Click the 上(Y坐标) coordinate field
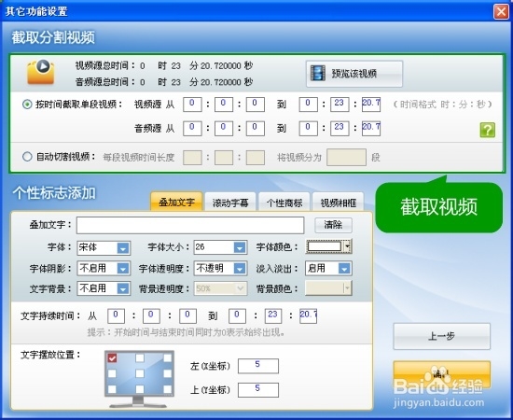This screenshot has width=513, height=420. coord(258,390)
